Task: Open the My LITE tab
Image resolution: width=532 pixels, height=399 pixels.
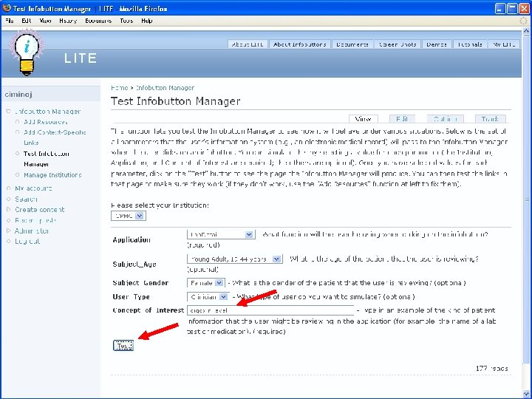Action: [504, 44]
